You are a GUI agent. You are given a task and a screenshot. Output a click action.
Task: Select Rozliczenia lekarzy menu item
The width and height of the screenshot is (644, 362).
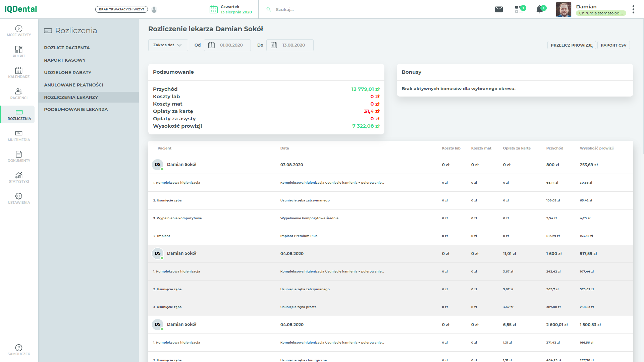[89, 97]
